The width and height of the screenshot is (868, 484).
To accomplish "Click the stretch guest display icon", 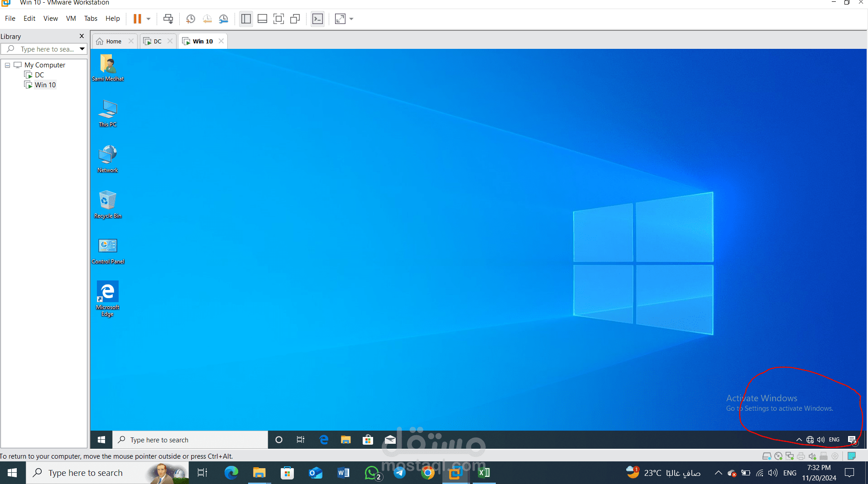I will pos(340,19).
